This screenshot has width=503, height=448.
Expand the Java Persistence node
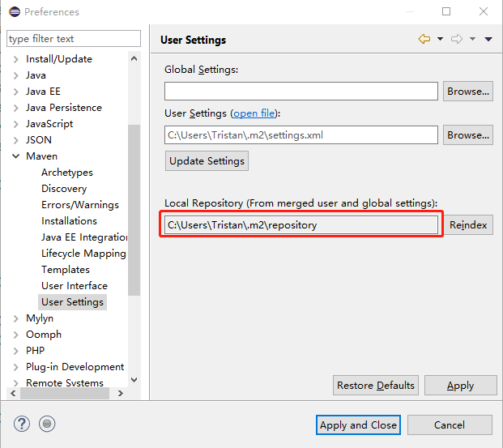click(x=15, y=108)
